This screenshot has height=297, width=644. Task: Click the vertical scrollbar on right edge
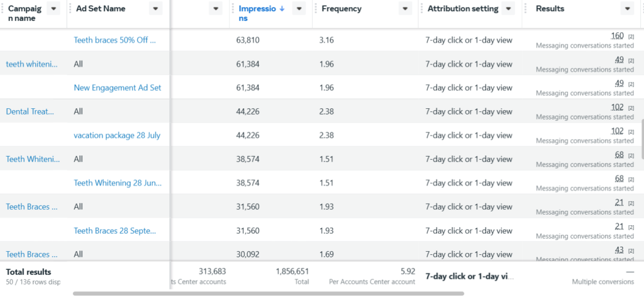pos(641,138)
